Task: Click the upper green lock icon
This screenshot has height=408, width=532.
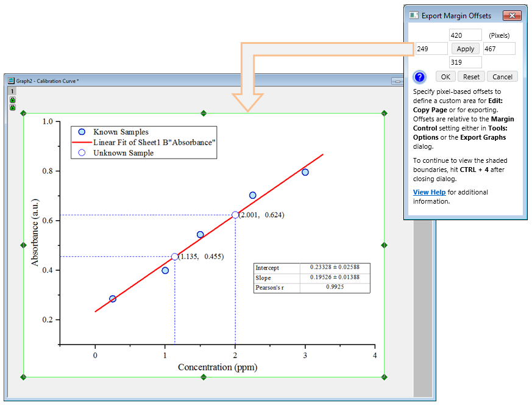Action: pyautogui.click(x=12, y=99)
